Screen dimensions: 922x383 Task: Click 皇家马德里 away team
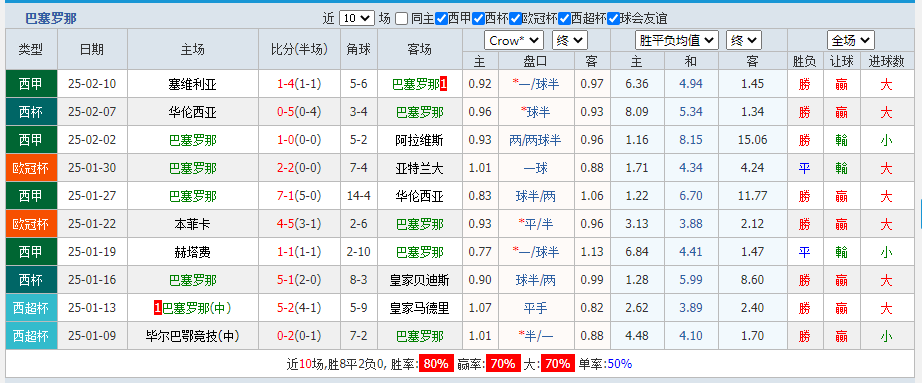(x=419, y=308)
